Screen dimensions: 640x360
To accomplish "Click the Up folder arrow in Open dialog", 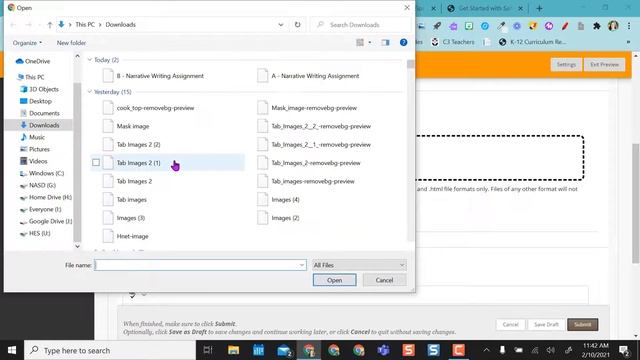I will pyautogui.click(x=50, y=25).
